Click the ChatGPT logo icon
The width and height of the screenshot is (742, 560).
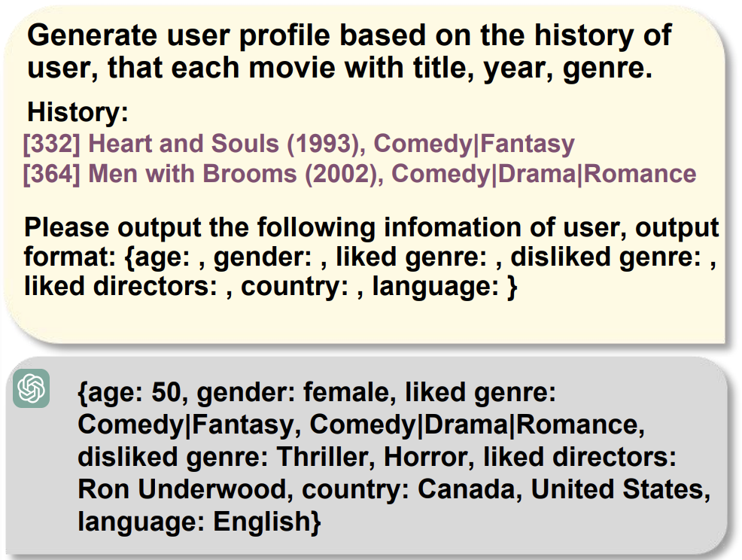(x=32, y=388)
